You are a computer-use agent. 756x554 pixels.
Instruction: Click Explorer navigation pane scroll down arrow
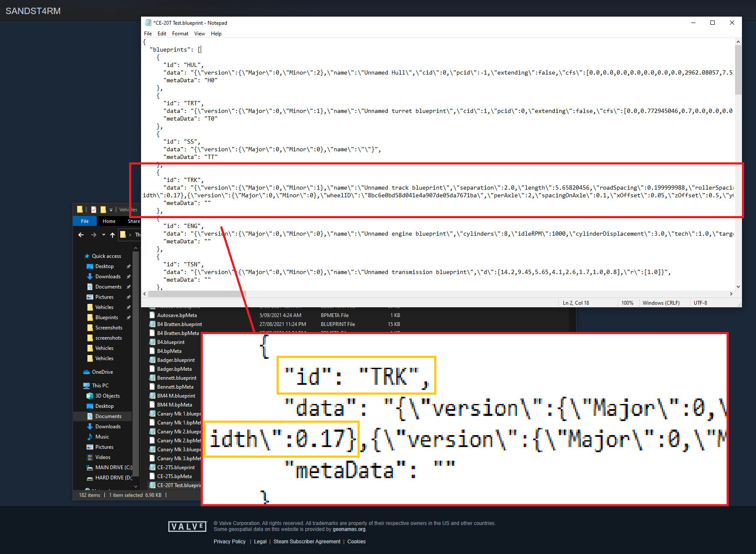136,486
